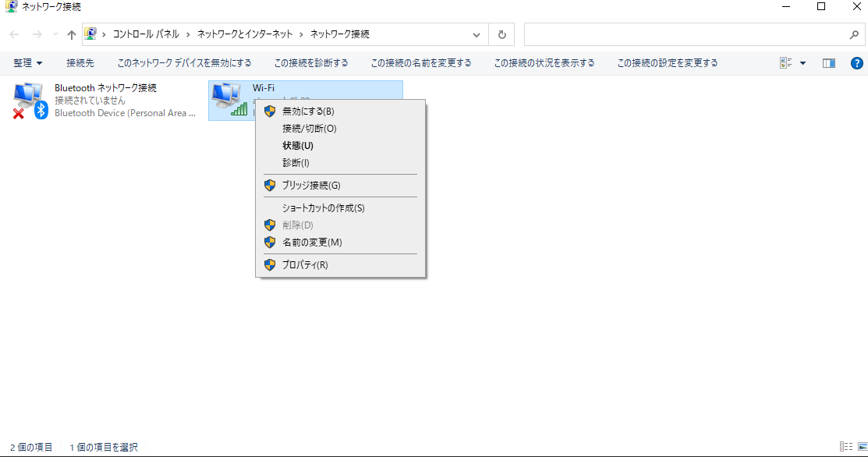This screenshot has width=868, height=457.
Task: Expand the view options dropdown arrow
Action: [803, 63]
